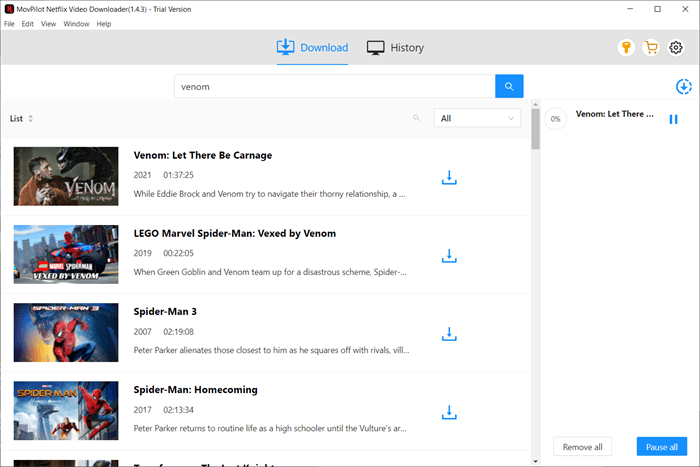
Task: Click the Remove all button
Action: (x=584, y=447)
